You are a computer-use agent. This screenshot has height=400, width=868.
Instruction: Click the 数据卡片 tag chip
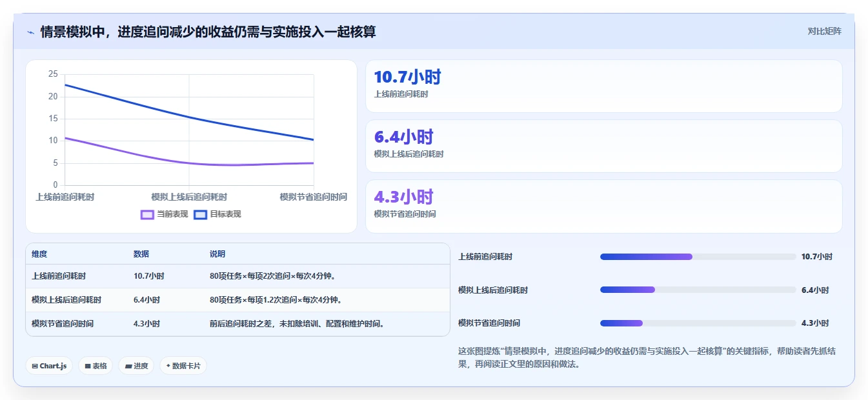coord(183,366)
